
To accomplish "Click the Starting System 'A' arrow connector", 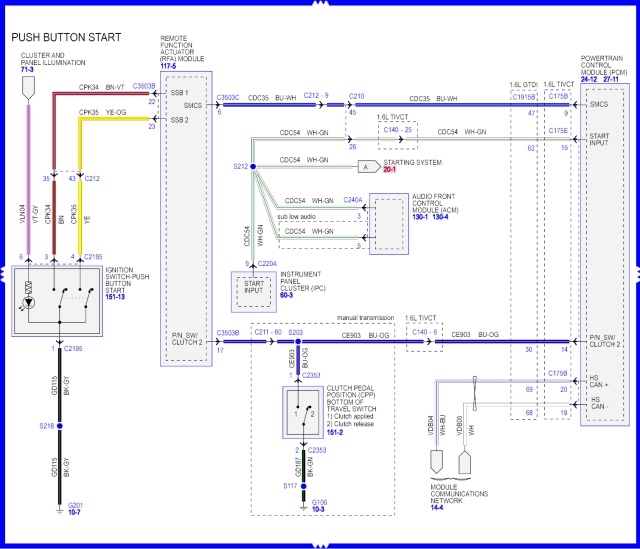I will (367, 166).
